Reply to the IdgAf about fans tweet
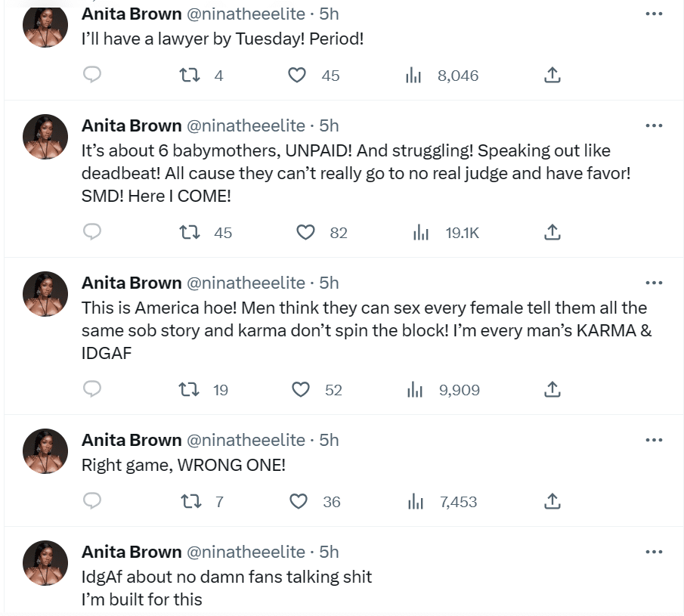The height and width of the screenshot is (616, 684). (92, 612)
